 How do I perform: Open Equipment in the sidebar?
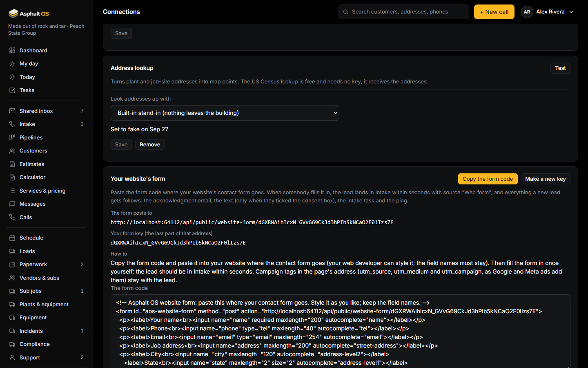click(x=47, y=318)
